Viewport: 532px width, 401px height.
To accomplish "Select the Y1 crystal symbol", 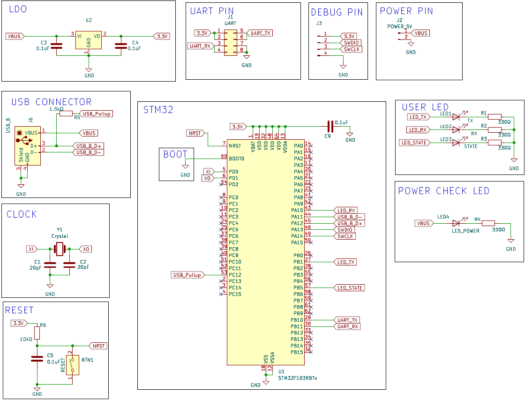I will (x=60, y=249).
